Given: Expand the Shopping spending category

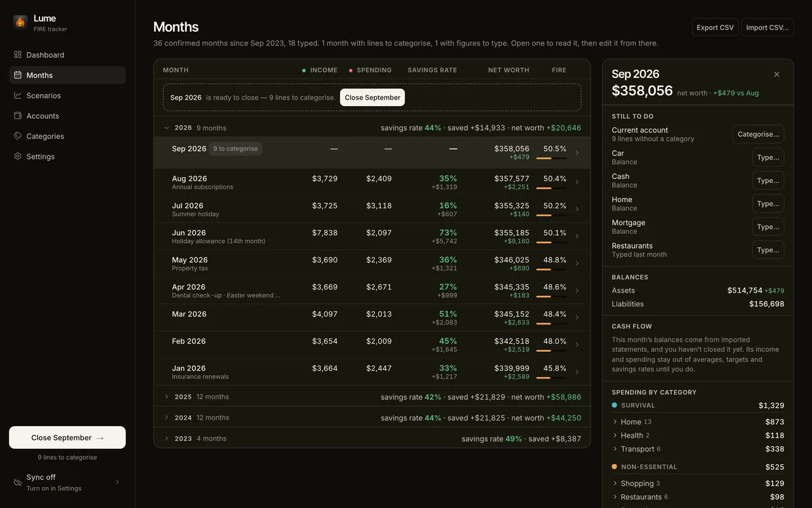Looking at the screenshot, I should tap(698, 483).
